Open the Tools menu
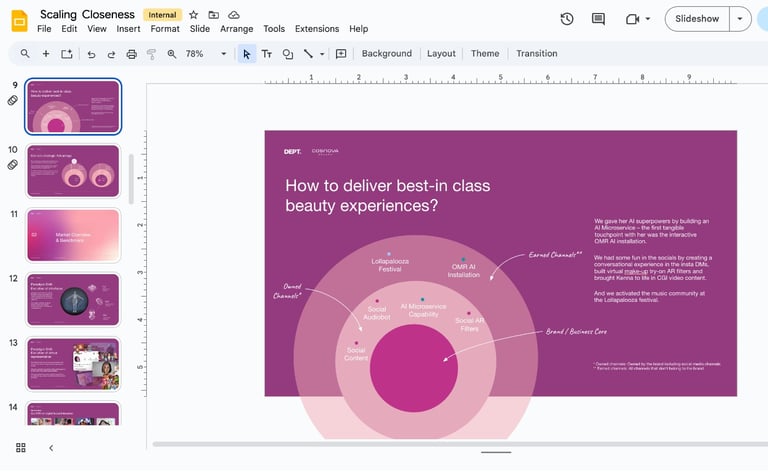This screenshot has width=768, height=472. [x=274, y=29]
